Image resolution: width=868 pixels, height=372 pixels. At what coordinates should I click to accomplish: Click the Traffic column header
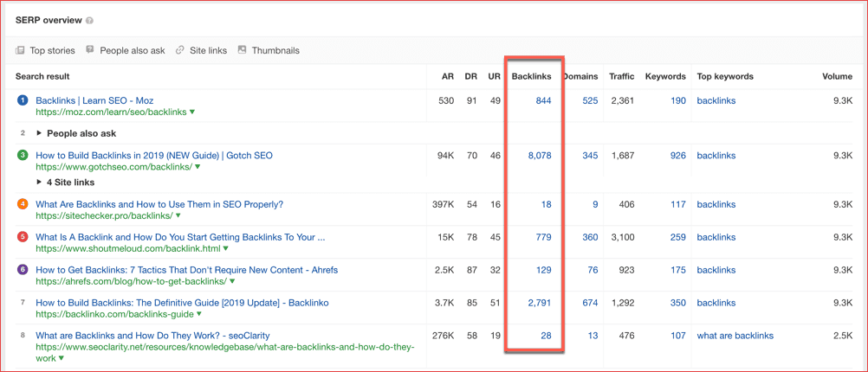(621, 76)
